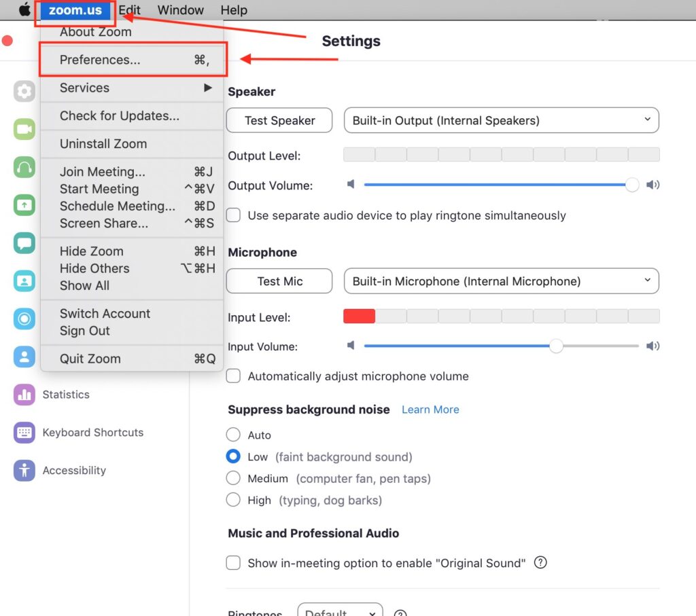
Task: Choose Show All menu item
Action: pos(133,286)
